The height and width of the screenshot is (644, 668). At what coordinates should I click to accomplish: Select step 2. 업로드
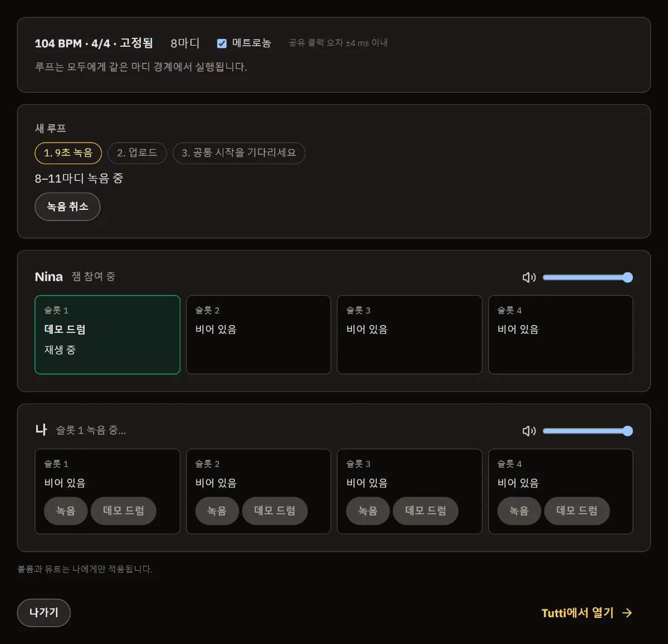[x=137, y=153]
